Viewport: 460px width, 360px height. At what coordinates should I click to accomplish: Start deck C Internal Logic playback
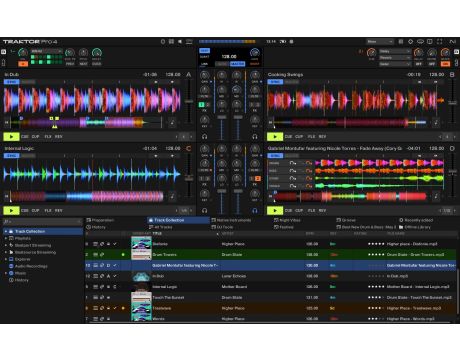click(11, 211)
